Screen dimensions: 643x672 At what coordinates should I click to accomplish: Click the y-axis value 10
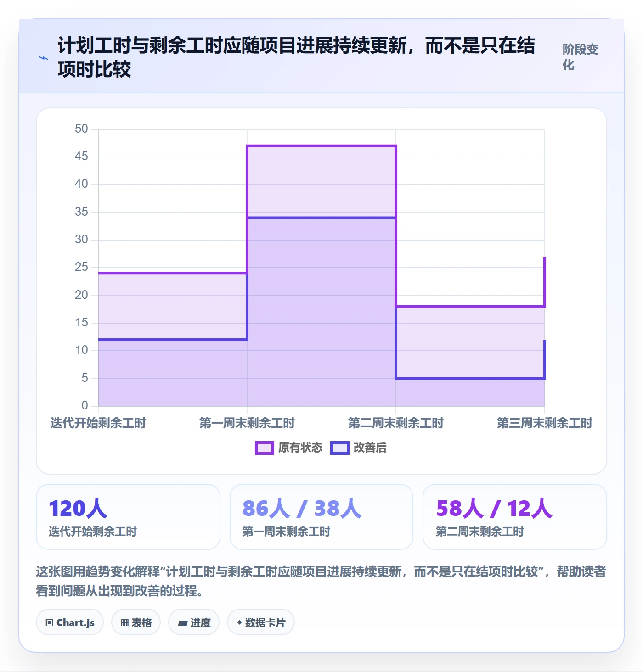pyautogui.click(x=81, y=350)
